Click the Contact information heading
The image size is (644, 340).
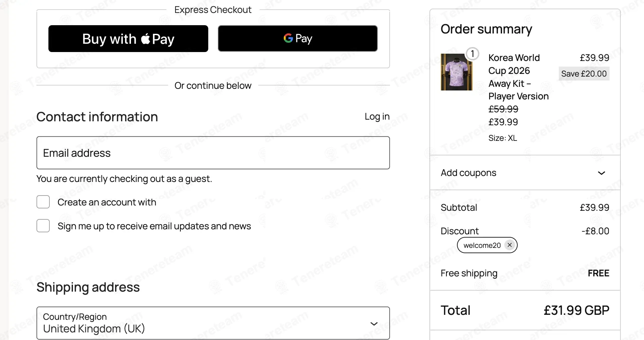pyautogui.click(x=97, y=117)
